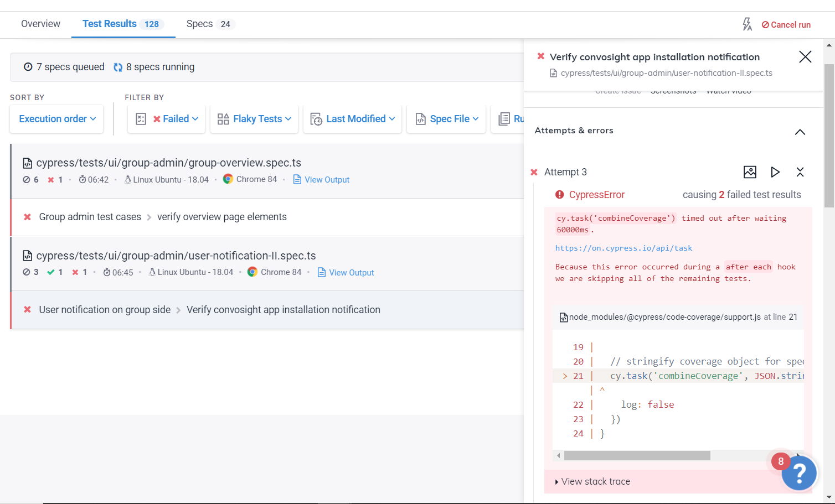Click the Cancel run lightning icon
The image size is (835, 504).
click(747, 24)
